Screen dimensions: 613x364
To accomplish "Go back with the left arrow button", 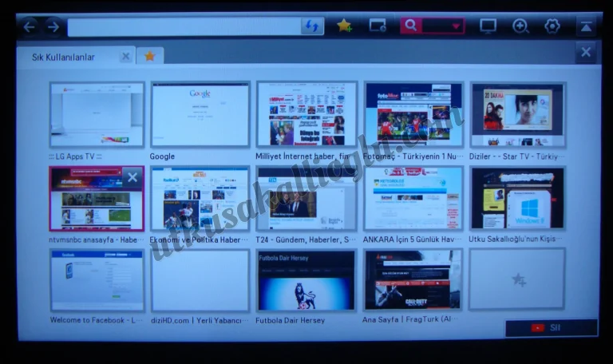I will 30,27.
